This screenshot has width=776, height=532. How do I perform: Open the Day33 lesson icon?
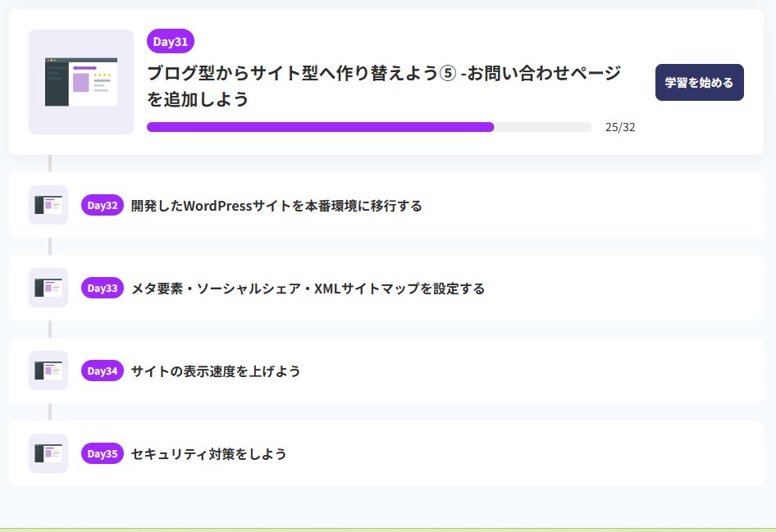click(48, 288)
